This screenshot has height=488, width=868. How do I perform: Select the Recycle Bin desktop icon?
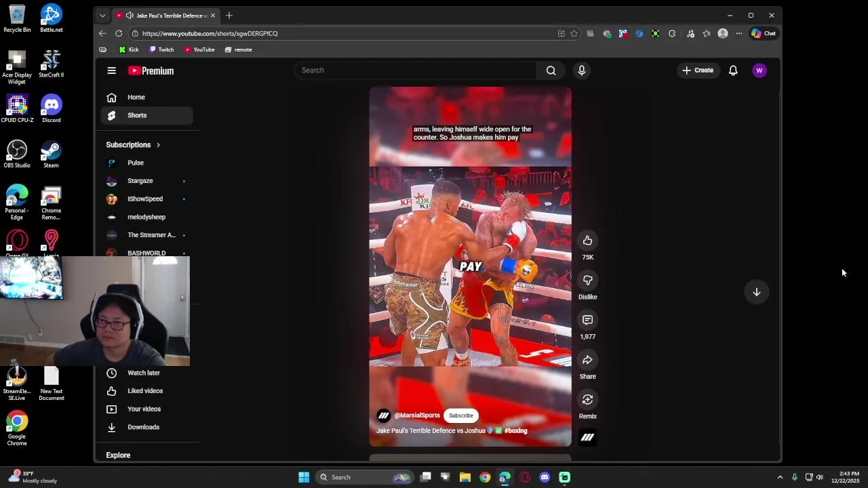coord(17,19)
